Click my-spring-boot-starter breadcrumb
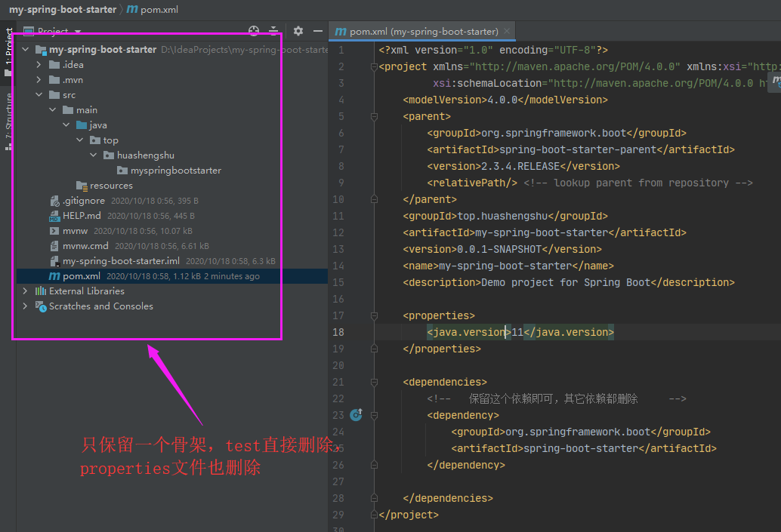The height and width of the screenshot is (532, 781). pos(62,10)
